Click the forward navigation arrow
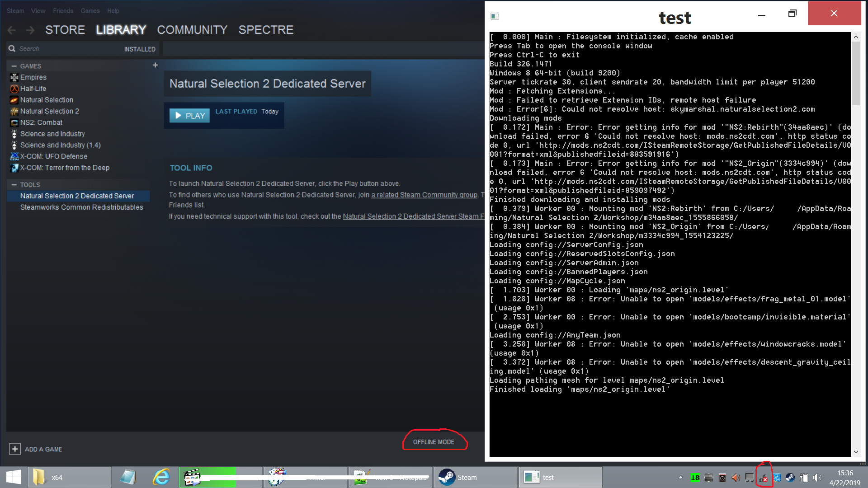Screen dimensions: 868x488 coord(30,30)
